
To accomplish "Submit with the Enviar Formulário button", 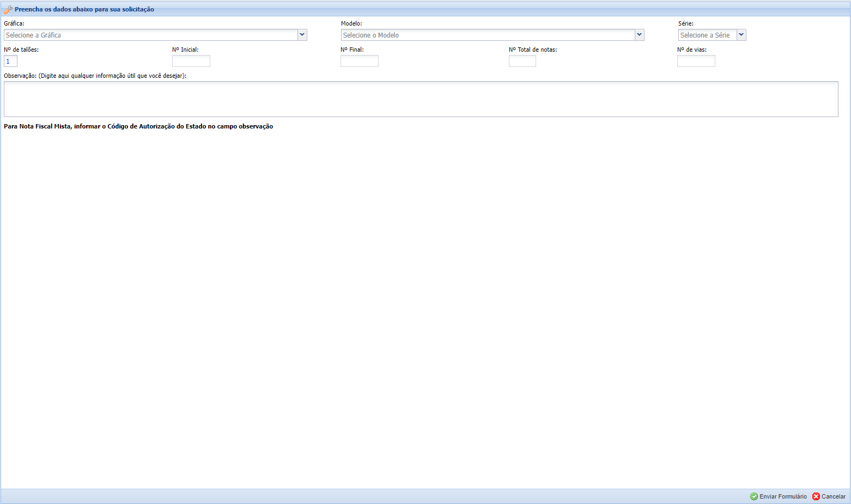I will click(x=779, y=496).
